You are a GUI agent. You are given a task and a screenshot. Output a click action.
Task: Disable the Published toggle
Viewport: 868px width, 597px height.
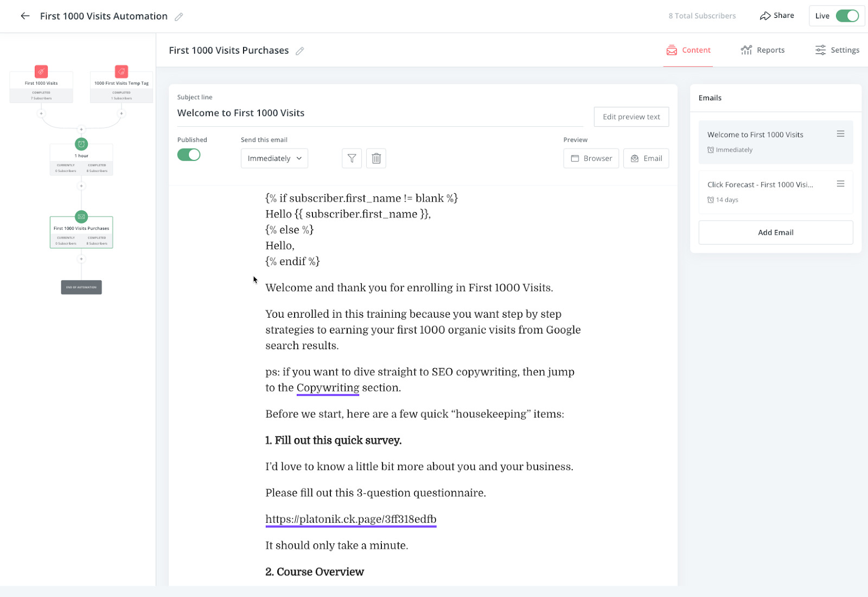tap(189, 155)
